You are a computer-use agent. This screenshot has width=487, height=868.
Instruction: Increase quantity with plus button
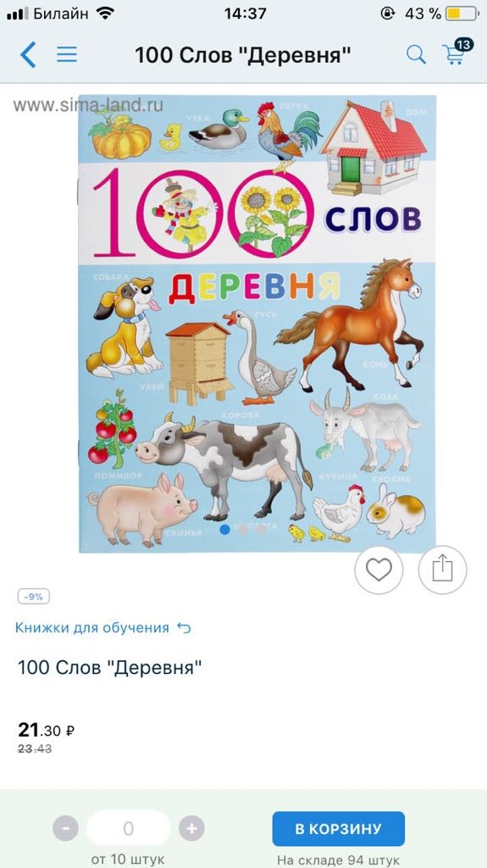pyautogui.click(x=191, y=829)
